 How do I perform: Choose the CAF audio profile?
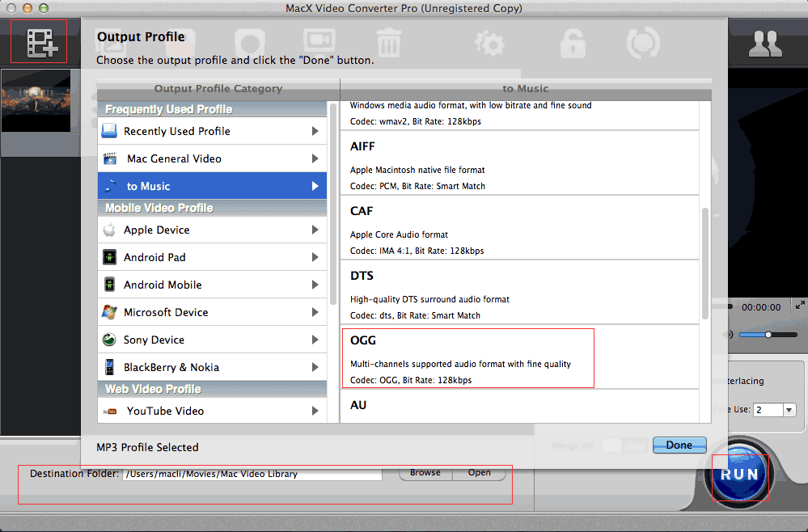(x=520, y=228)
